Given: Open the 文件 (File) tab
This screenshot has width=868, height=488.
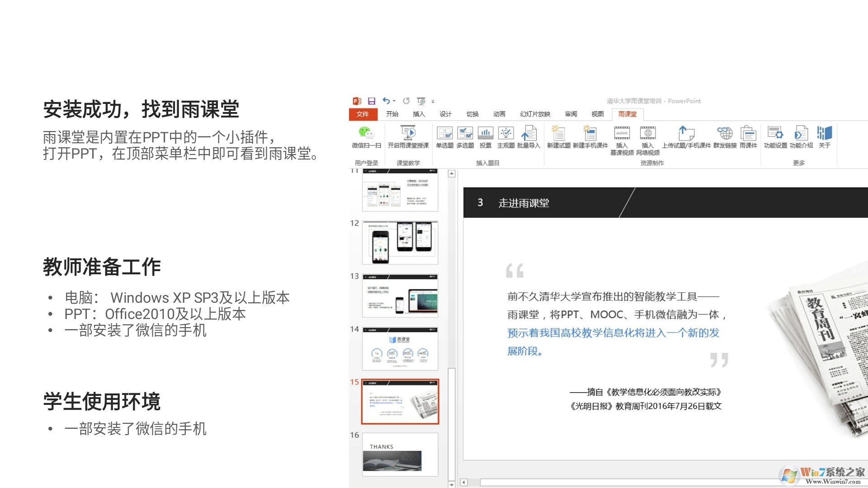Looking at the screenshot, I should pos(363,114).
